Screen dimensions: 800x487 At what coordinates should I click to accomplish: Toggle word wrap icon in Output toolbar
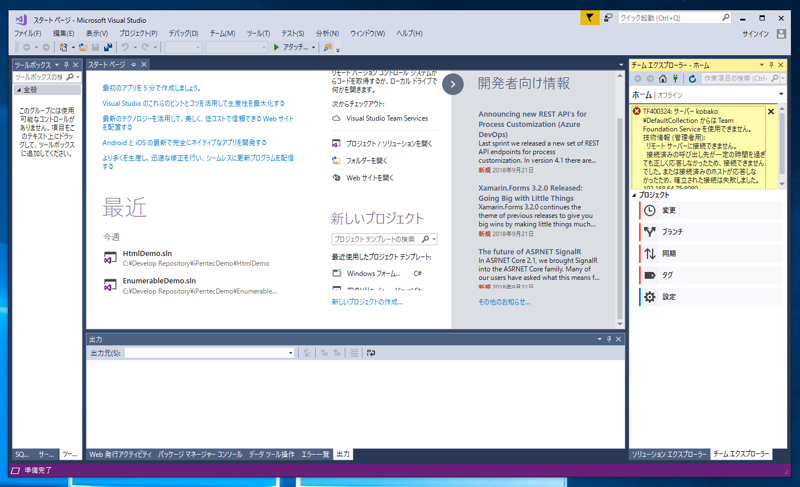(x=371, y=353)
